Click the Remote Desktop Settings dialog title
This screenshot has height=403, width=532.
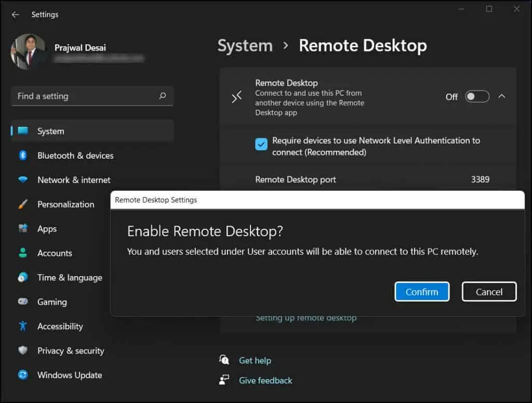(x=156, y=200)
